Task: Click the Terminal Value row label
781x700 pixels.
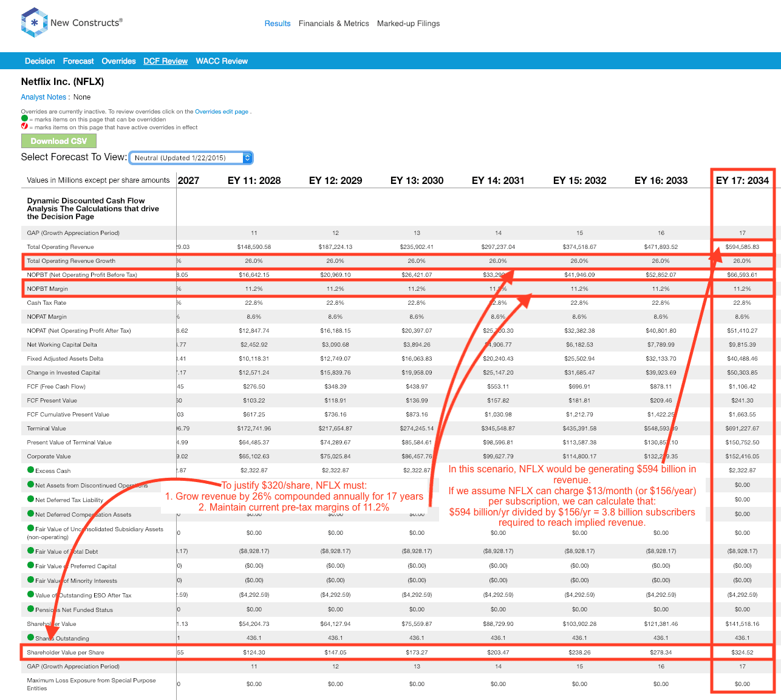Action: click(x=46, y=429)
